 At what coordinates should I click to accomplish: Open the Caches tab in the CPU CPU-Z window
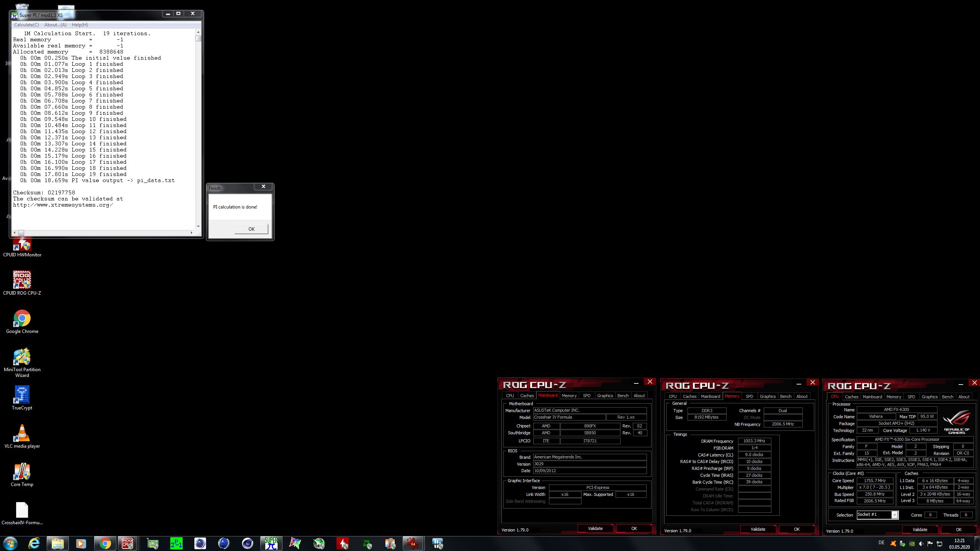tap(852, 397)
